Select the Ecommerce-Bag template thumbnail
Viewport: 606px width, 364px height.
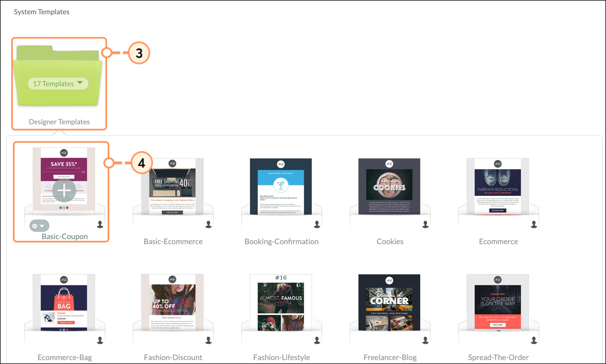64,302
